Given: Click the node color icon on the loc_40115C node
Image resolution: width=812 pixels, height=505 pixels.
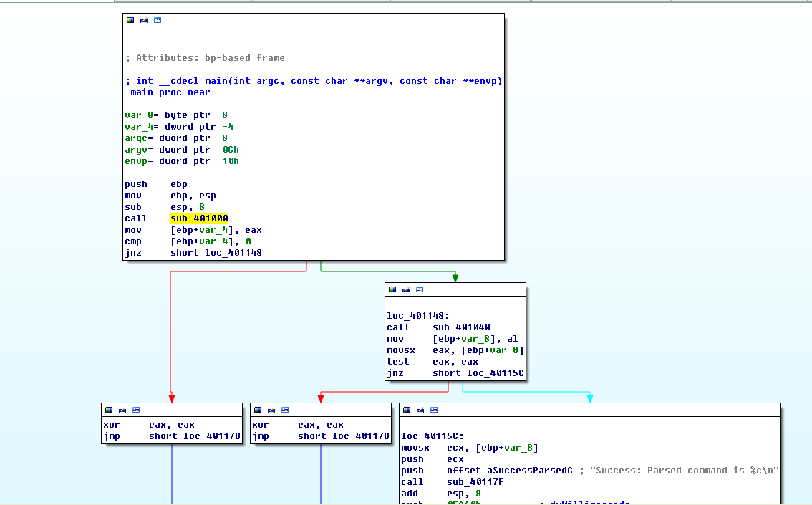Looking at the screenshot, I should [x=407, y=410].
